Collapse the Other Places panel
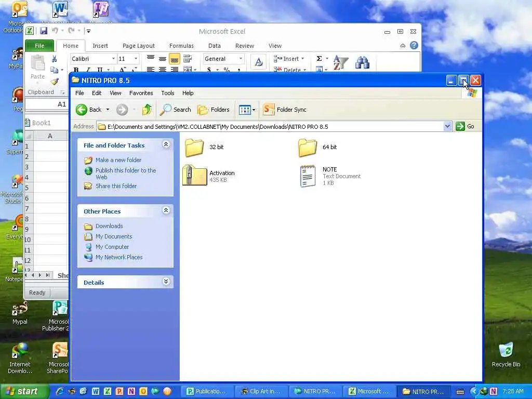532x399 pixels. tap(166, 211)
